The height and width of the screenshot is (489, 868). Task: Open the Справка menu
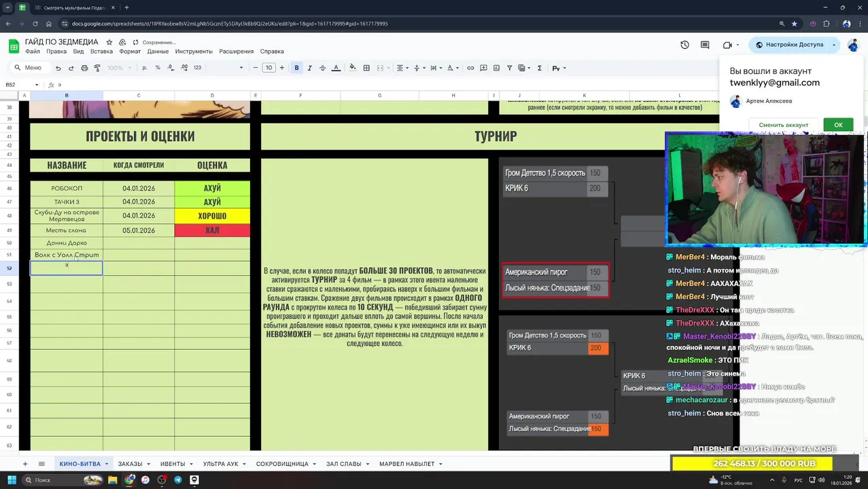[272, 52]
